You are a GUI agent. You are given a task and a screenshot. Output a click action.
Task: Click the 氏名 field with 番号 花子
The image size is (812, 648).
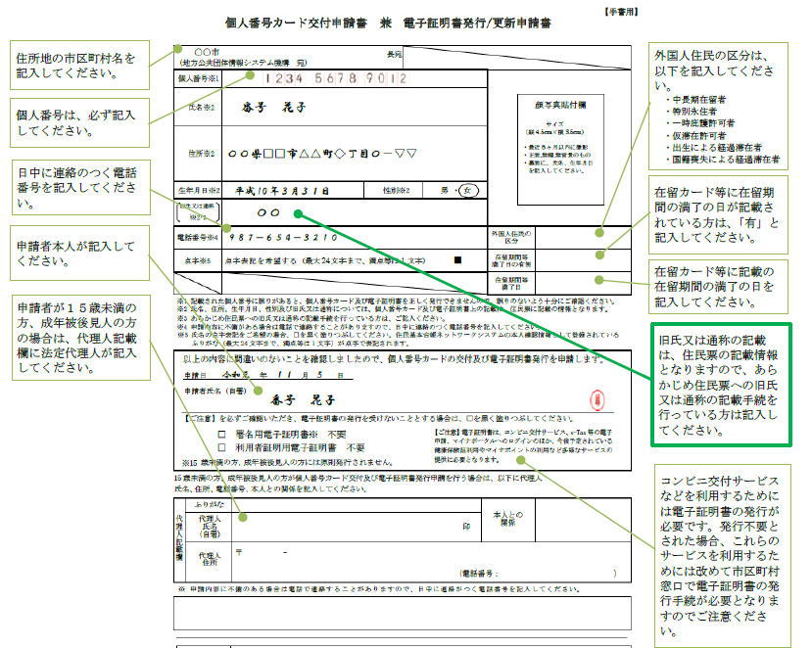(x=355, y=107)
